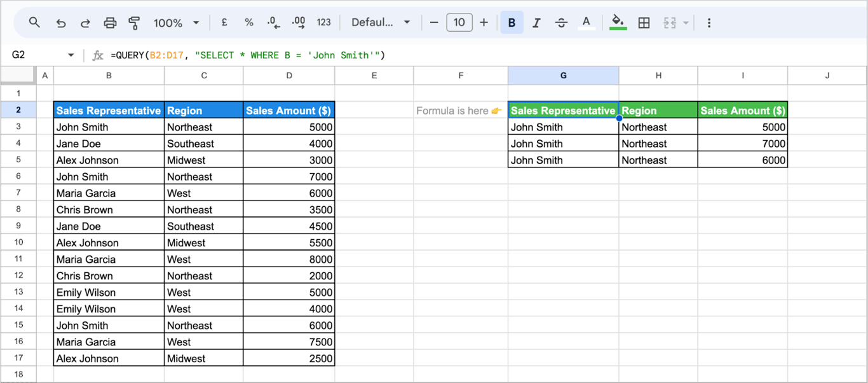This screenshot has width=868, height=383.
Task: Select the Paint format roller icon
Action: (x=134, y=23)
